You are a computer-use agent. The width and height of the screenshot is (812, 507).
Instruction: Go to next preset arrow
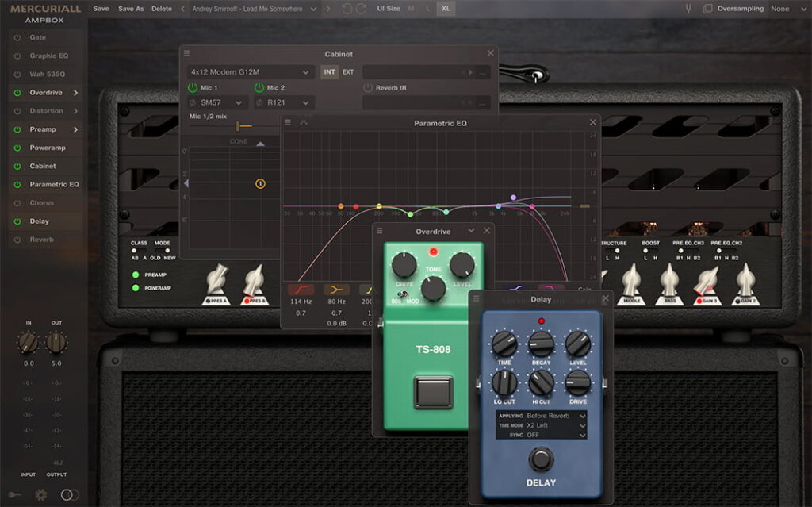pos(327,9)
